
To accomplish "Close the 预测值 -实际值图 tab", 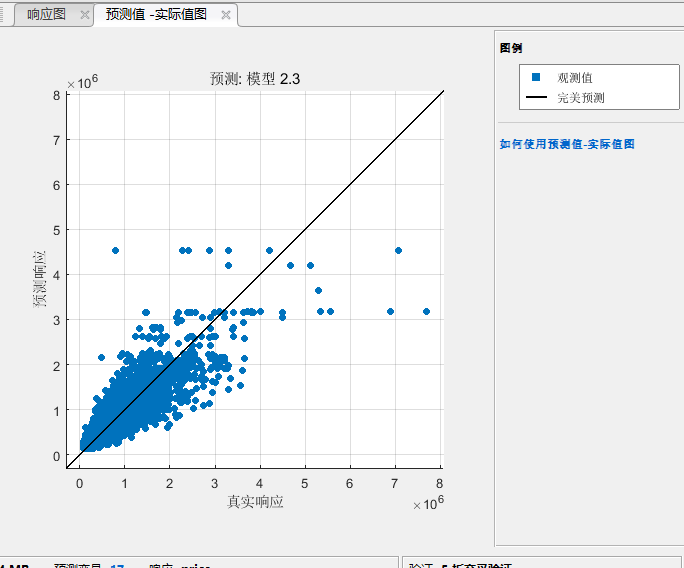I will 226,15.
